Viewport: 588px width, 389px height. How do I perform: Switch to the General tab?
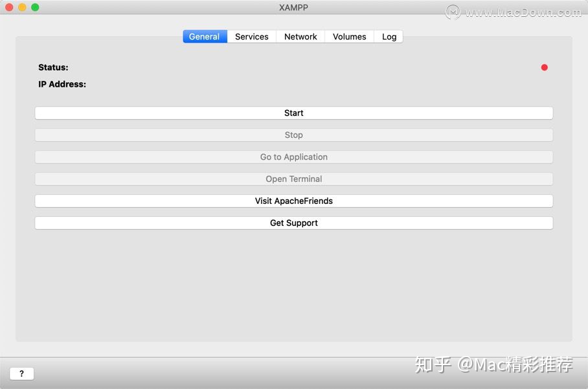[205, 37]
